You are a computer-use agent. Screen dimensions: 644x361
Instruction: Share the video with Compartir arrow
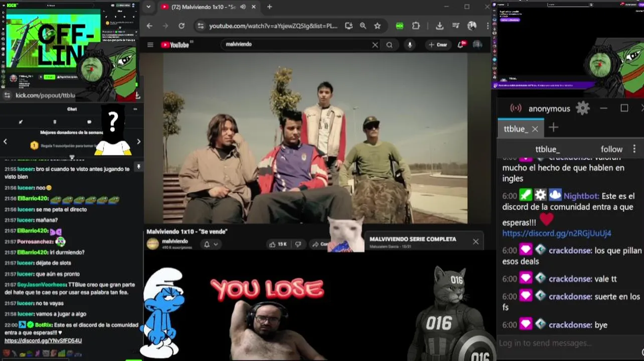[320, 244]
